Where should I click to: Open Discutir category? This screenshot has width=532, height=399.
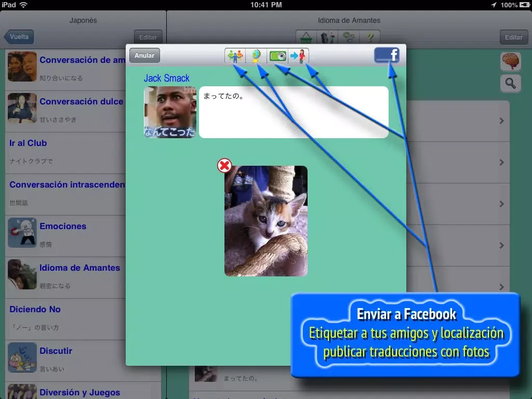[66, 361]
